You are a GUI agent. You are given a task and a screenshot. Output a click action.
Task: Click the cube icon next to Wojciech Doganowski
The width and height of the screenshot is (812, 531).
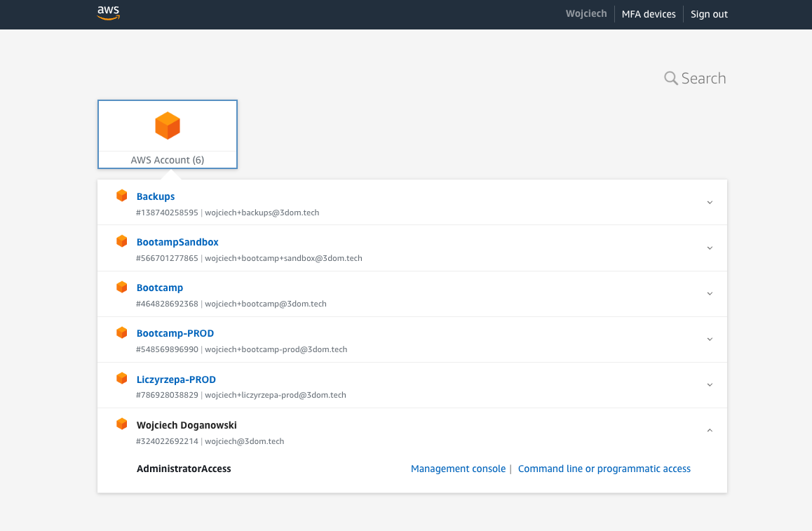click(122, 424)
